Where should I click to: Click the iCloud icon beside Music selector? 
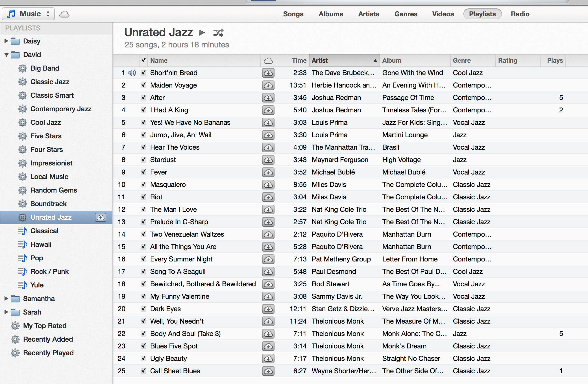(x=64, y=14)
